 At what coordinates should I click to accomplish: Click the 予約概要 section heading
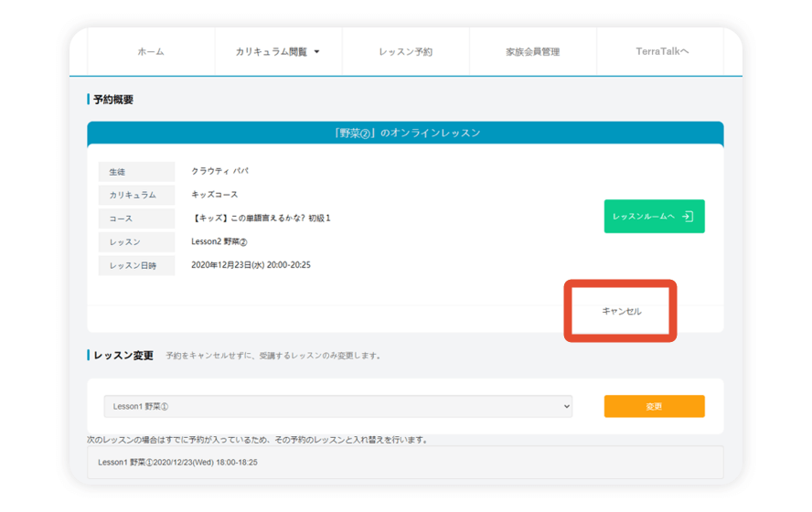click(x=112, y=99)
